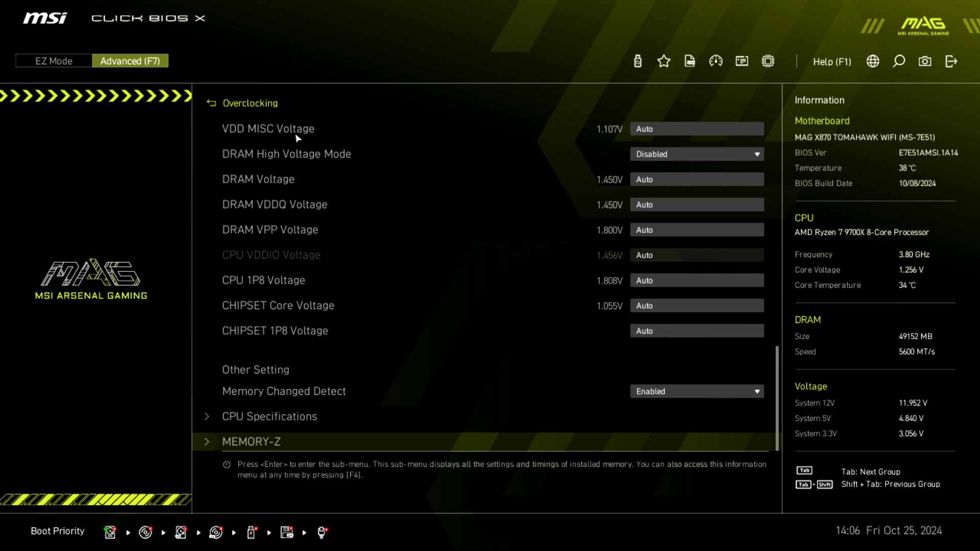The image size is (980, 551).
Task: Click the back arrow next to Overclocking
Action: [x=211, y=103]
